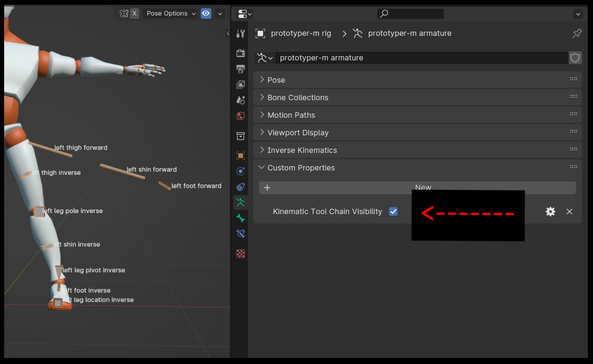Toggle the viewport overlay visibility eye button
The image size is (593, 364).
pyautogui.click(x=206, y=13)
